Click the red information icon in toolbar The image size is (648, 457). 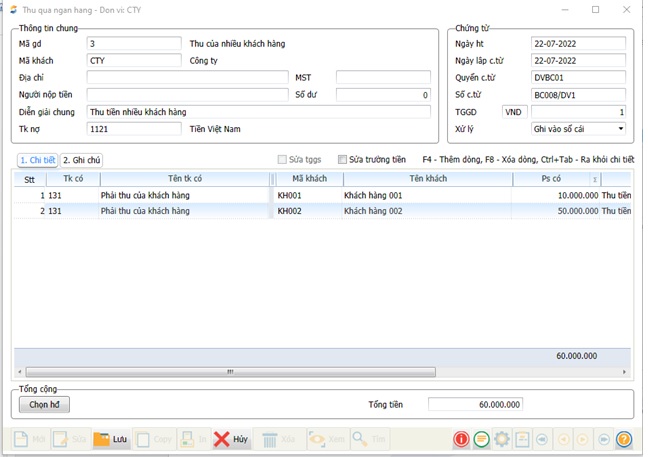461,439
